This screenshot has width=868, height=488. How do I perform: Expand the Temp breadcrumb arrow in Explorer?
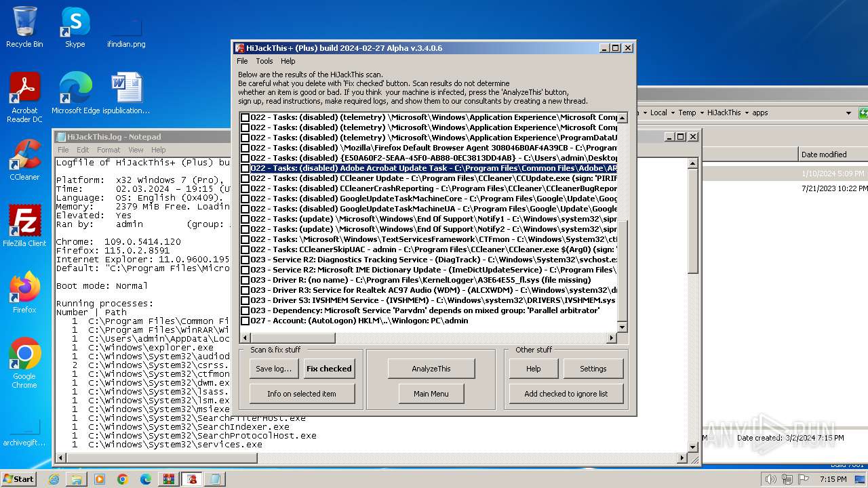(701, 113)
